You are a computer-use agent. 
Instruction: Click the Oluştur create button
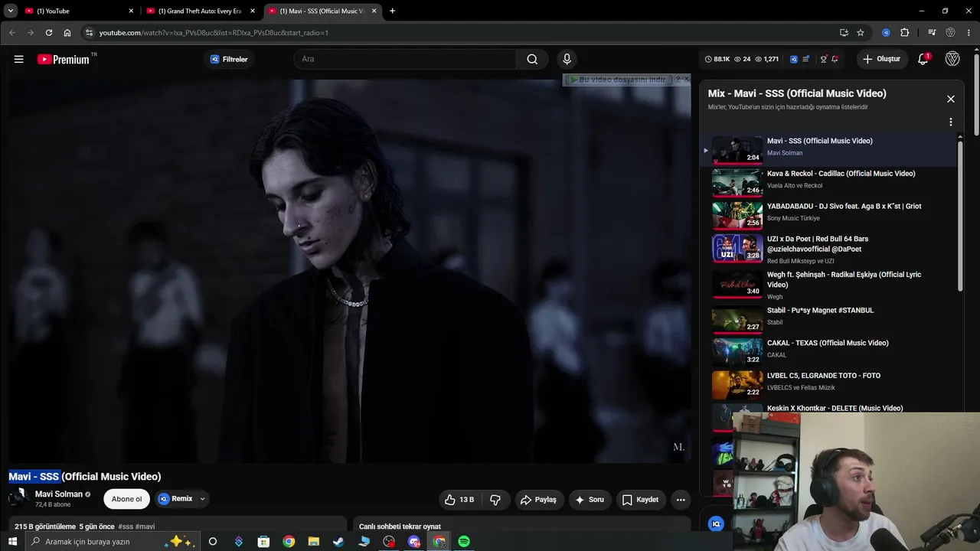click(x=881, y=59)
